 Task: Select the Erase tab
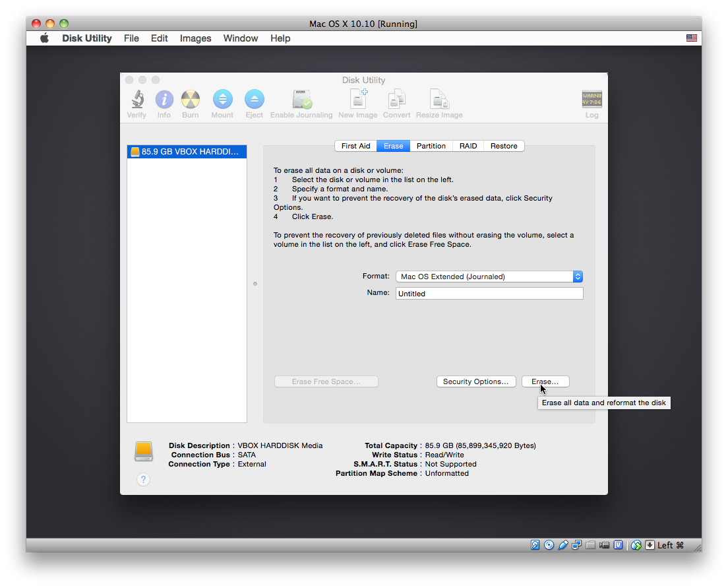tap(393, 146)
